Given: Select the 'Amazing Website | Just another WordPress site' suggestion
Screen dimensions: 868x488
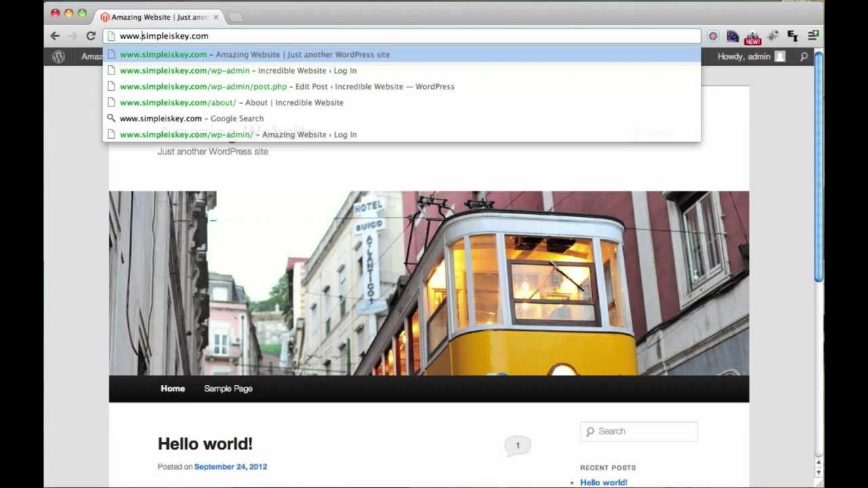Looking at the screenshot, I should [401, 54].
